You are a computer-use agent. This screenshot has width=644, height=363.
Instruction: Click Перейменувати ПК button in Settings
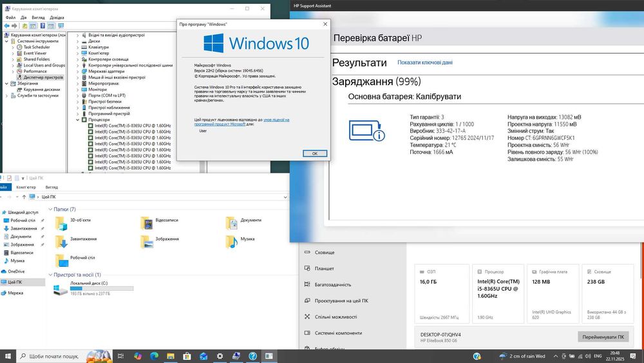click(603, 337)
